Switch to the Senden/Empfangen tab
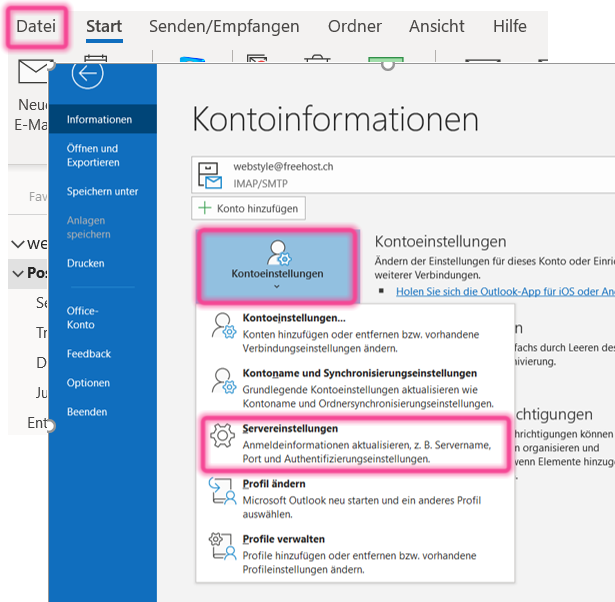This screenshot has height=602, width=615. pos(224,27)
